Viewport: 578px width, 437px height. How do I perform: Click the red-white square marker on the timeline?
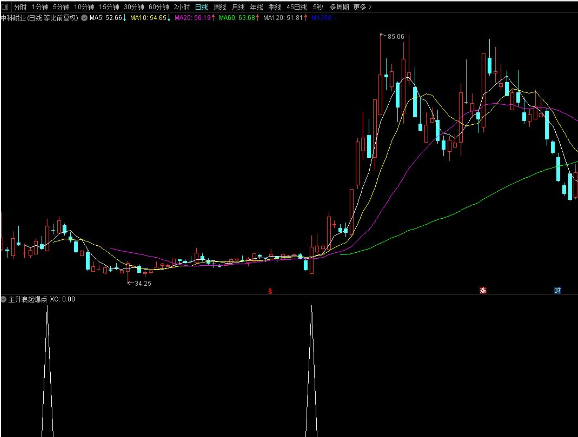click(x=483, y=290)
